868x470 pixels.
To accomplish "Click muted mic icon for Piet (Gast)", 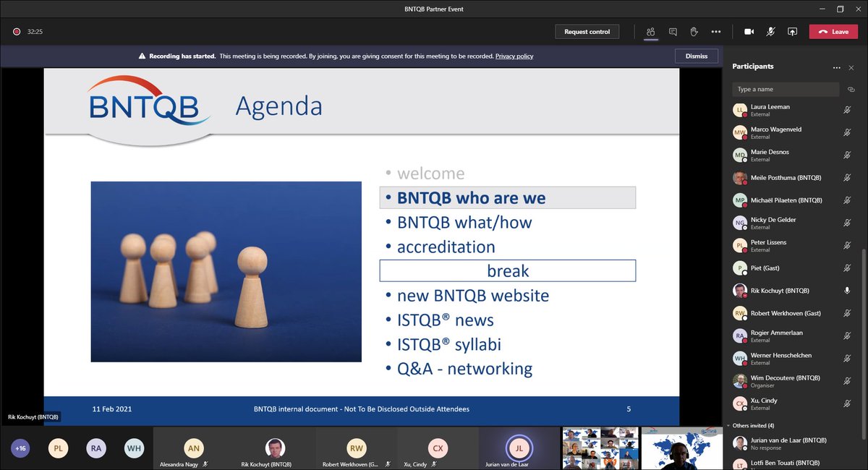I will click(x=847, y=268).
